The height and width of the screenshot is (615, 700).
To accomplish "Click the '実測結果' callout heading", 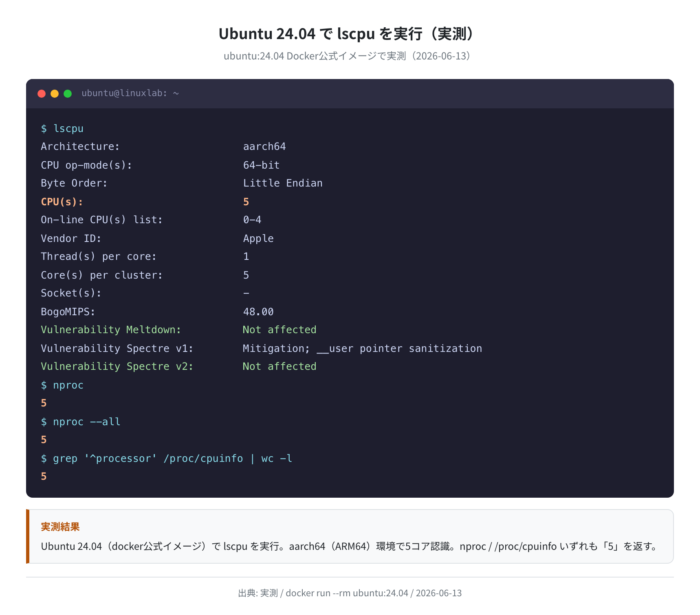I will click(x=60, y=527).
